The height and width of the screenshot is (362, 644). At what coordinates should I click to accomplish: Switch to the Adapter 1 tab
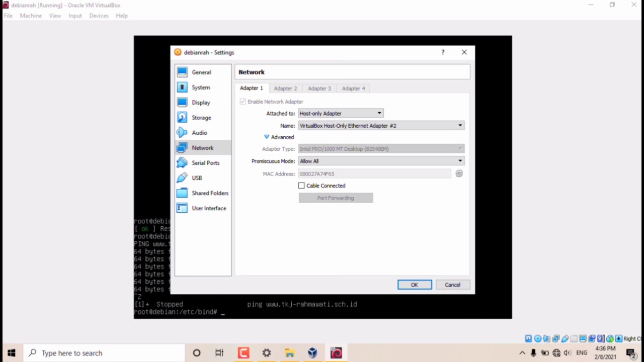coord(251,88)
